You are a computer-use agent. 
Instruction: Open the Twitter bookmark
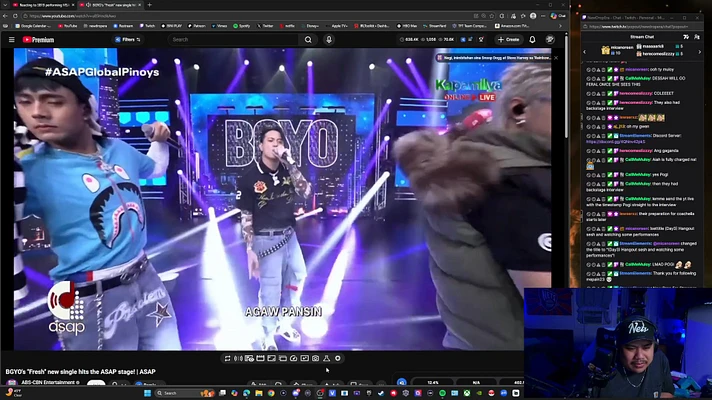click(x=265, y=26)
